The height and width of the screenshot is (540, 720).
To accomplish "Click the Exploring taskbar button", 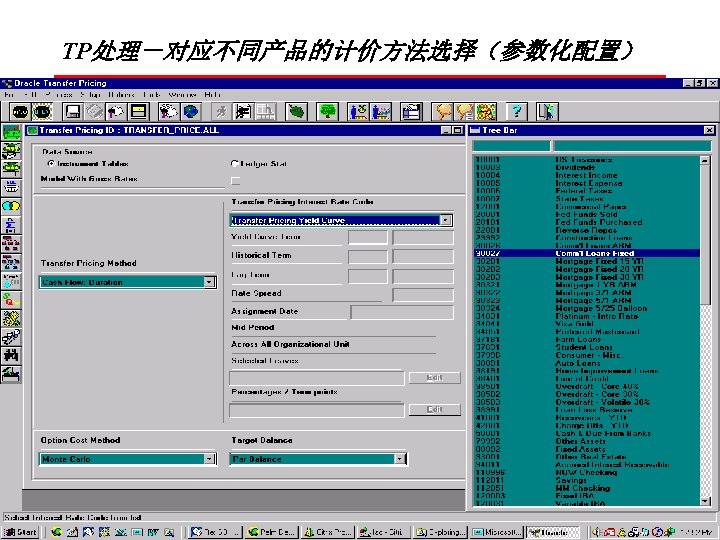I will 440,532.
